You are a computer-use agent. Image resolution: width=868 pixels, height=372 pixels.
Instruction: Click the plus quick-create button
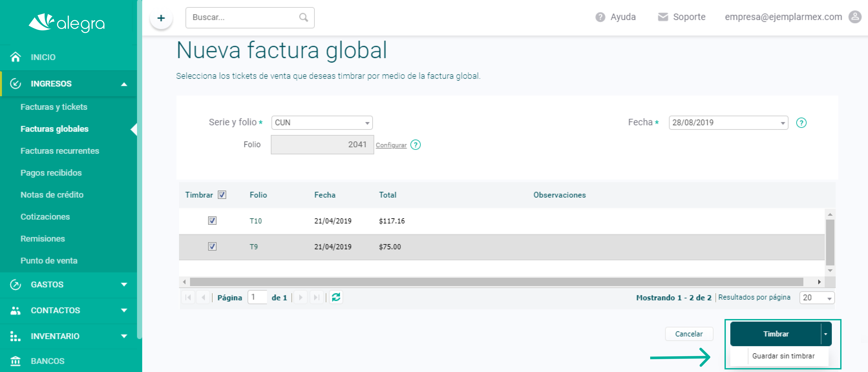[x=161, y=18]
